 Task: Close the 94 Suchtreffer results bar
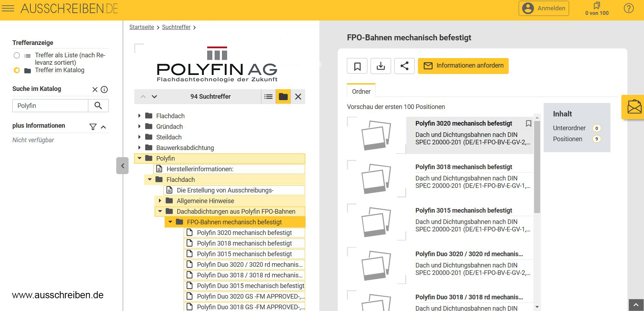[x=298, y=97]
